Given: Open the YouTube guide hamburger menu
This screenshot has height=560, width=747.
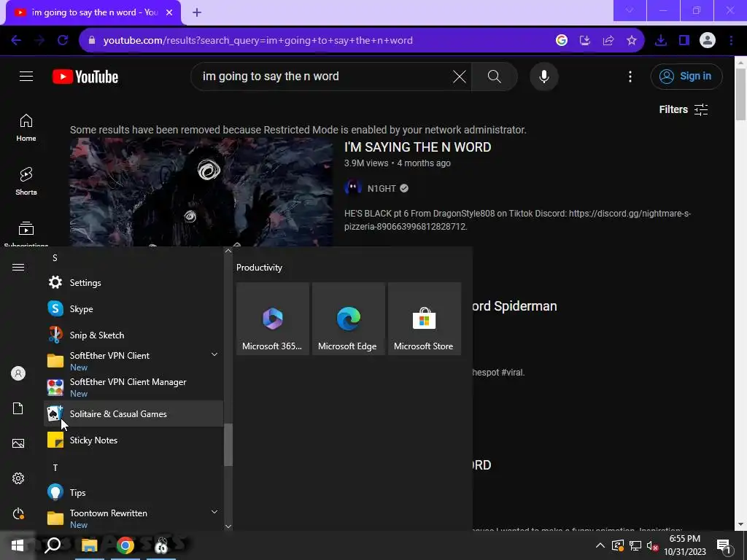Looking at the screenshot, I should coord(26,76).
